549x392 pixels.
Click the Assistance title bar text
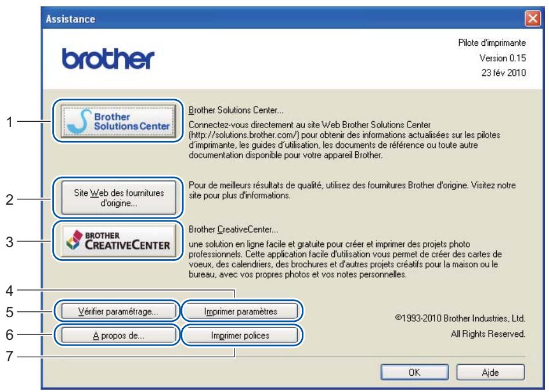[70, 19]
